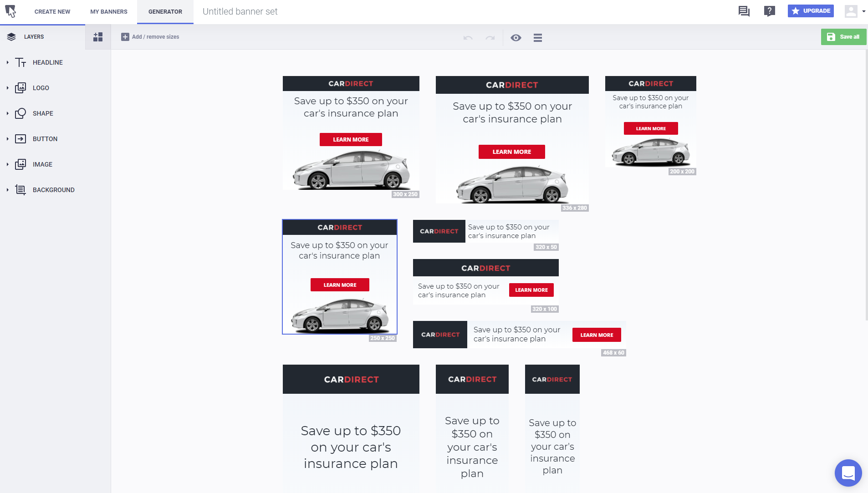Click LEARN MORE button in 300 x 250 banner
The width and height of the screenshot is (868, 493).
tap(351, 139)
